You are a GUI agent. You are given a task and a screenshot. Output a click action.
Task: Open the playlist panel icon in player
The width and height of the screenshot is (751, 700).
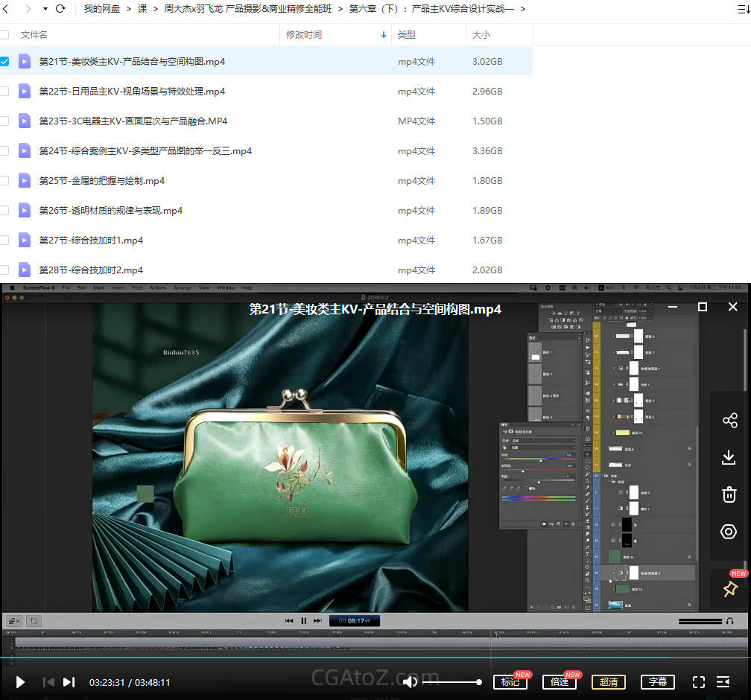pos(723,681)
